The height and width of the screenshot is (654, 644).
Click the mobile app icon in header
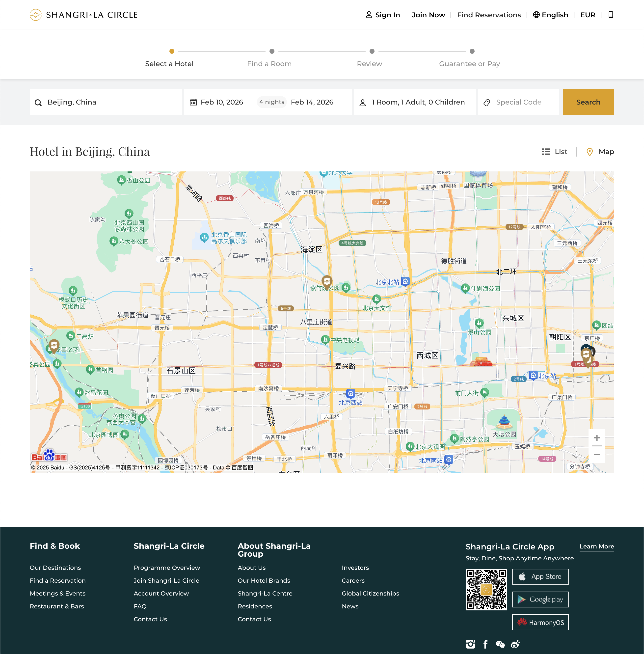[611, 15]
